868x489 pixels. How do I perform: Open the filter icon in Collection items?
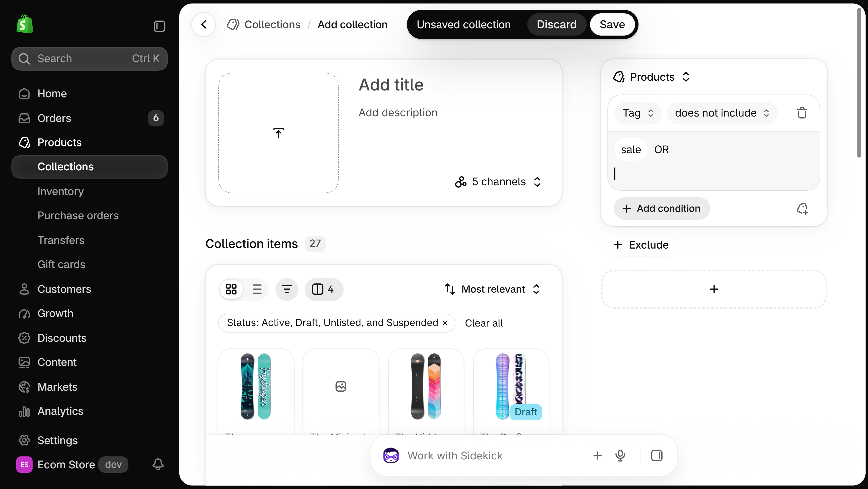[287, 289]
